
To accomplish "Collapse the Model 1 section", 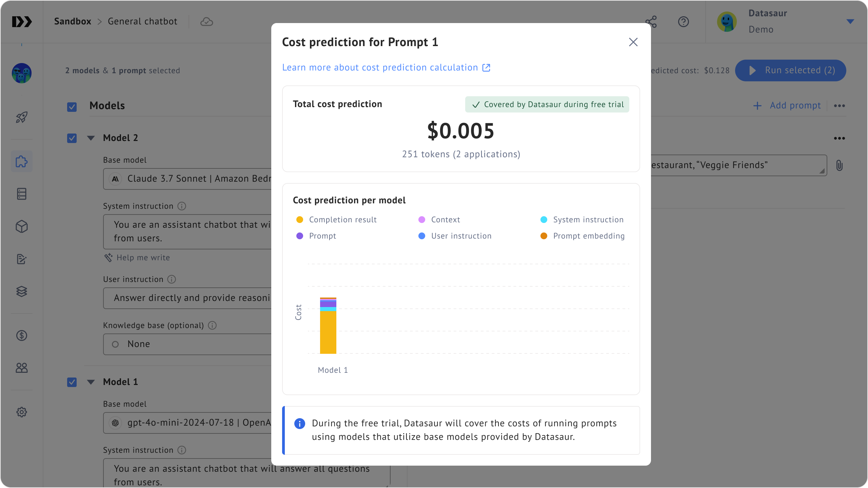I will click(x=91, y=382).
